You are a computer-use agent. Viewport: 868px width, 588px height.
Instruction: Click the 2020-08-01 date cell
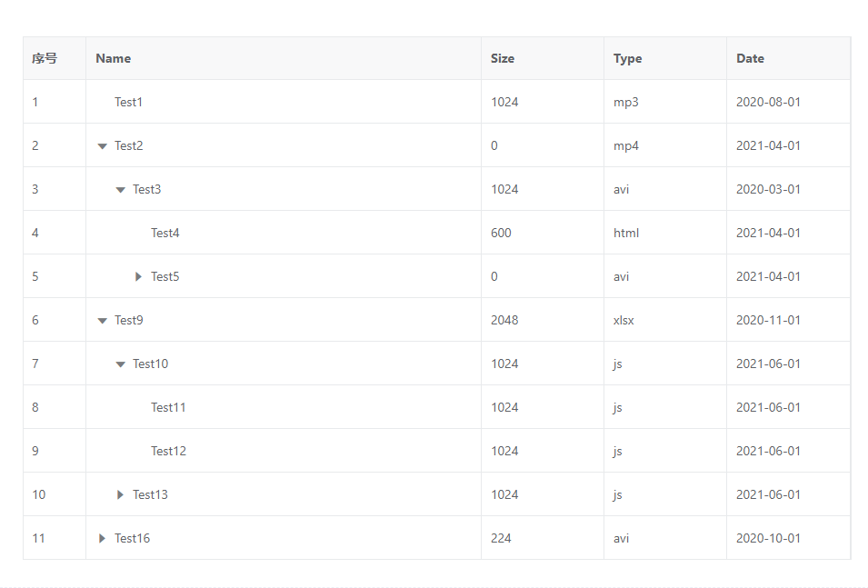[768, 102]
